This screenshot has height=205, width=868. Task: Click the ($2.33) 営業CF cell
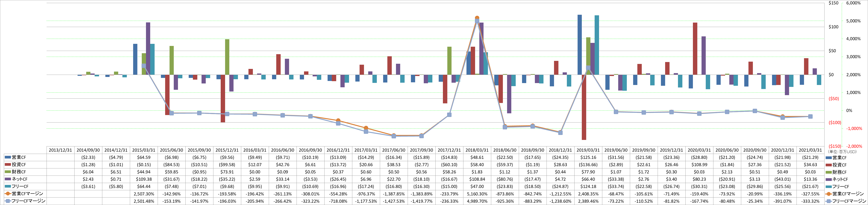(x=88, y=158)
